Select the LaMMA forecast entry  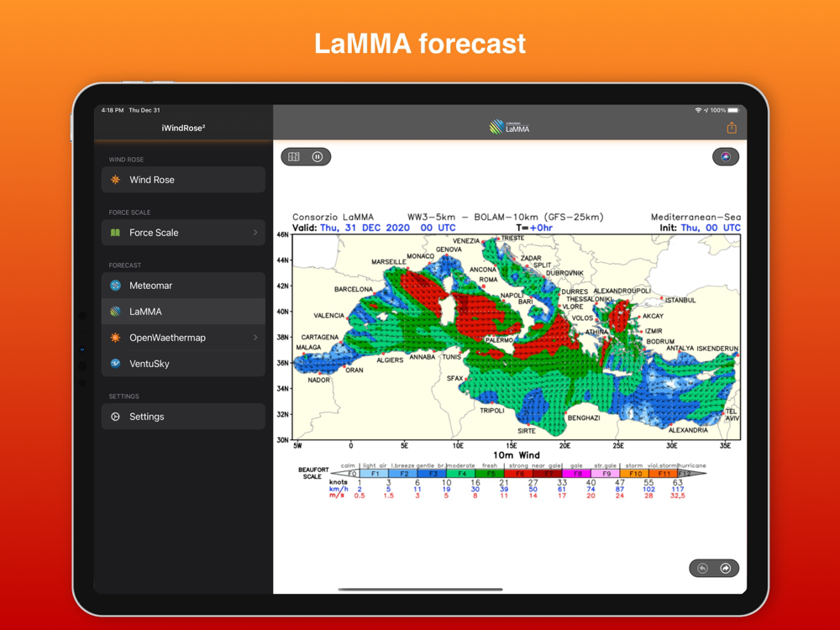183,312
